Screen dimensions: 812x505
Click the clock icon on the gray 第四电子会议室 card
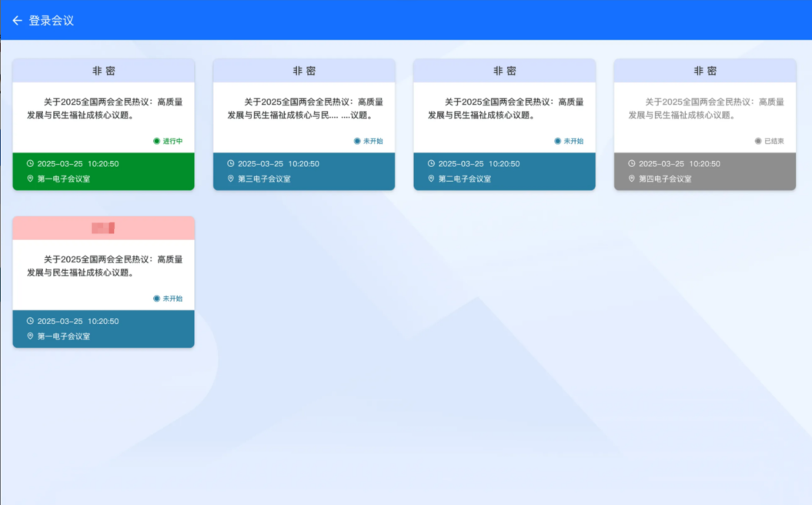pos(631,163)
